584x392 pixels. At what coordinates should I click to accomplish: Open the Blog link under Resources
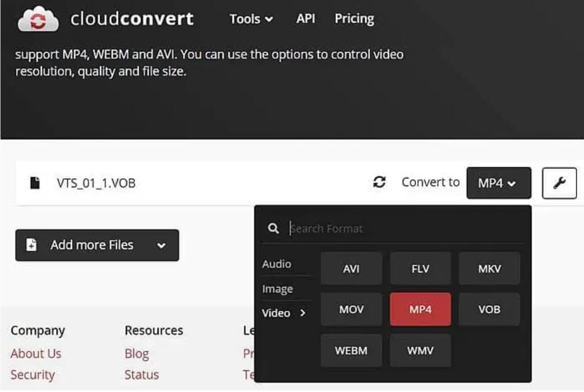(x=137, y=354)
